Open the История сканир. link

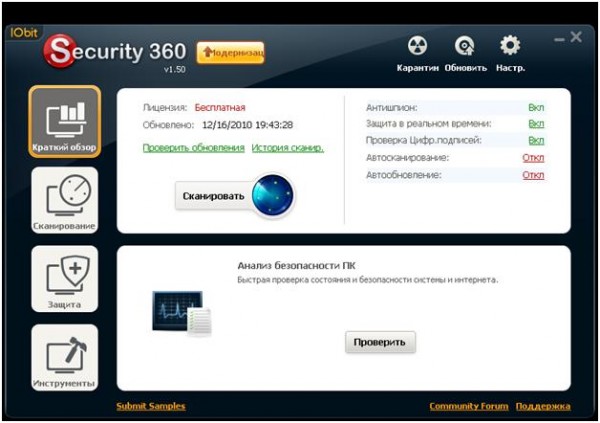[288, 148]
